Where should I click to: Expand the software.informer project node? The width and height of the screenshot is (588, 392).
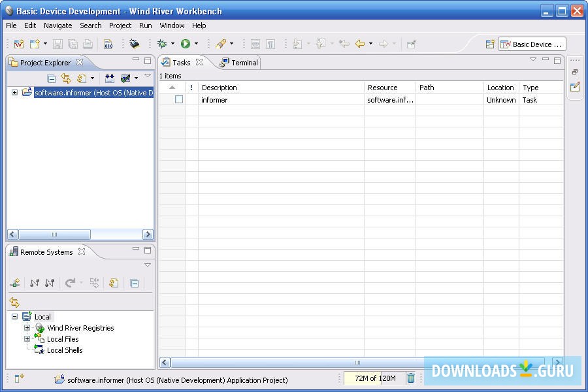click(14, 93)
